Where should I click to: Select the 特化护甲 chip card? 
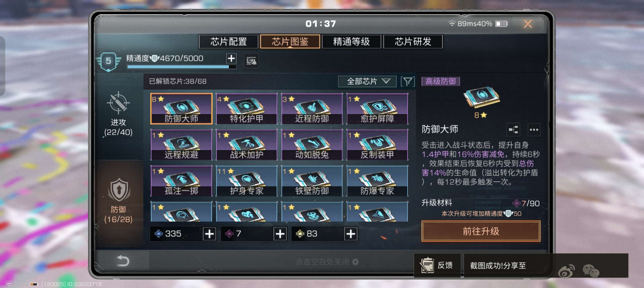246,109
